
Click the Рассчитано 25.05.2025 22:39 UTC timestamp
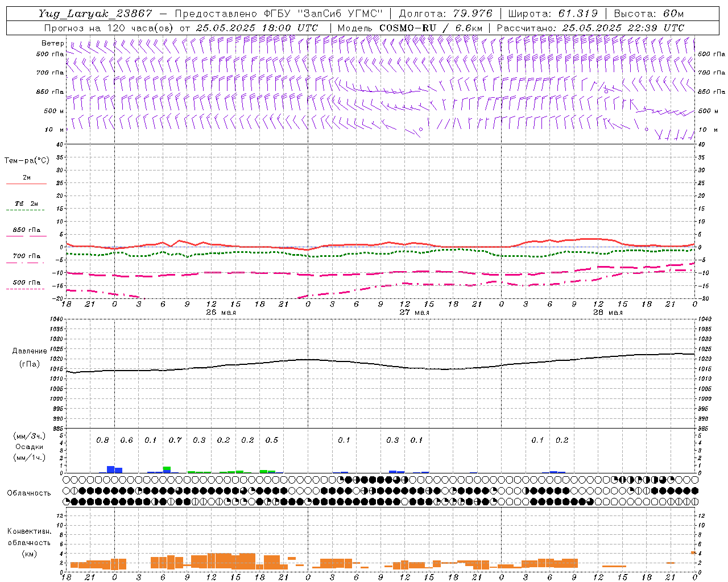coord(590,28)
